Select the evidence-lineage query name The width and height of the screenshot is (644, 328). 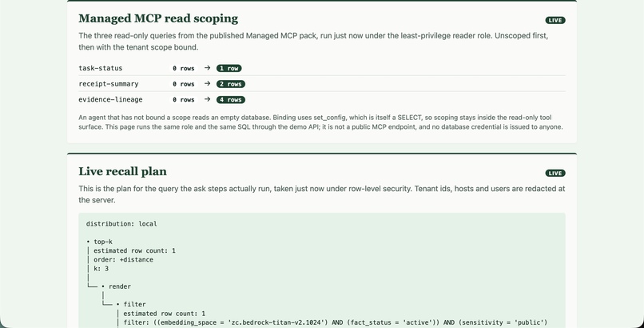110,99
